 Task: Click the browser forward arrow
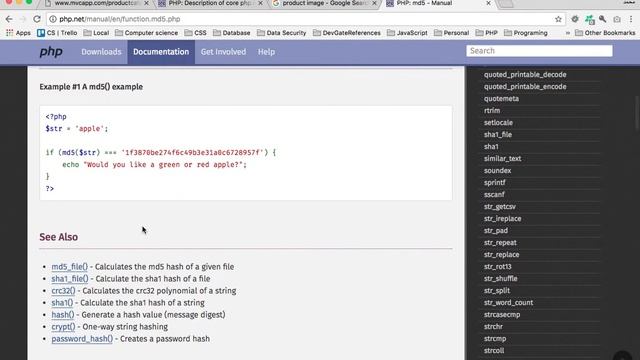click(23, 19)
